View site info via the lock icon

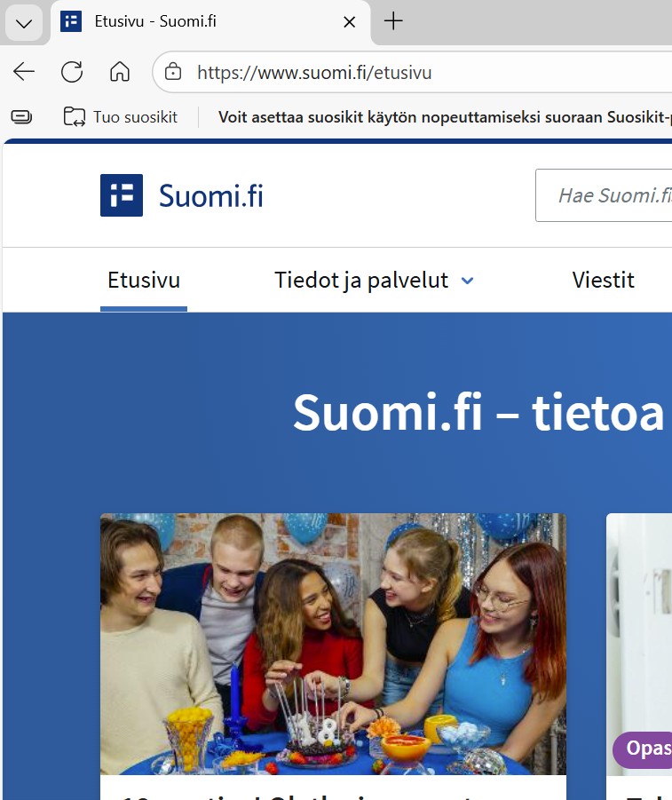pos(173,71)
